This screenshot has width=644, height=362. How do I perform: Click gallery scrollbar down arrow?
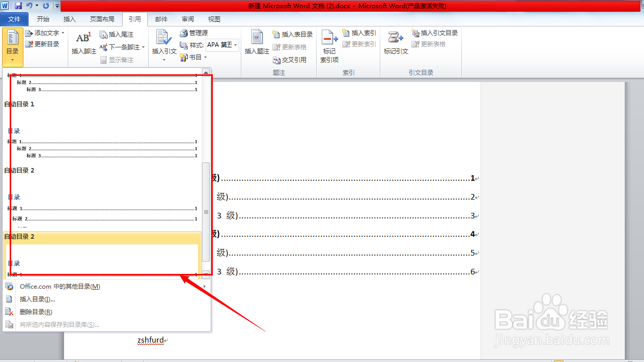206,274
